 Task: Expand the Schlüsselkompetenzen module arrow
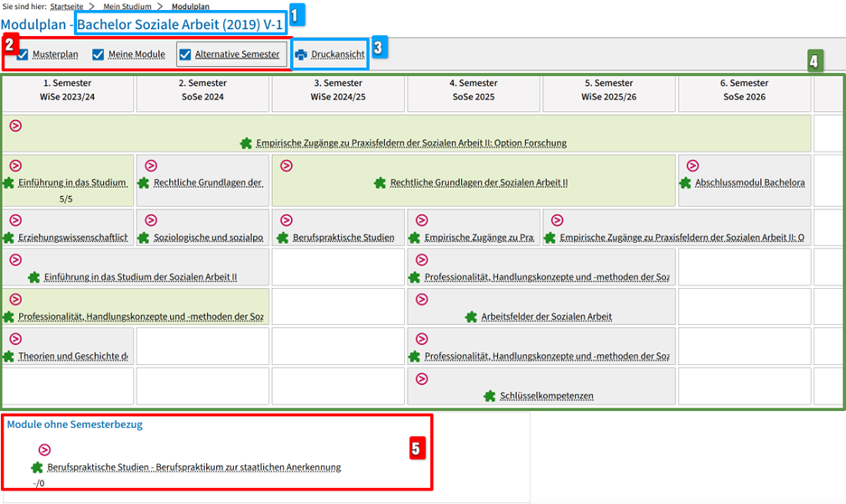pos(421,378)
